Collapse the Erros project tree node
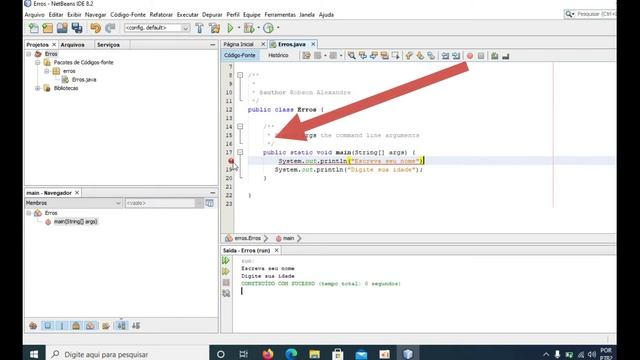The width and height of the screenshot is (640, 360). click(29, 54)
